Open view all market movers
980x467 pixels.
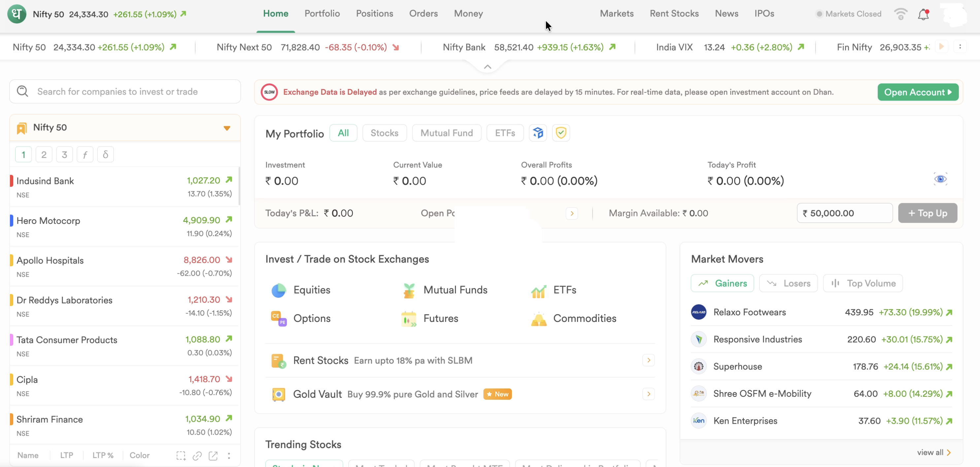click(x=934, y=452)
